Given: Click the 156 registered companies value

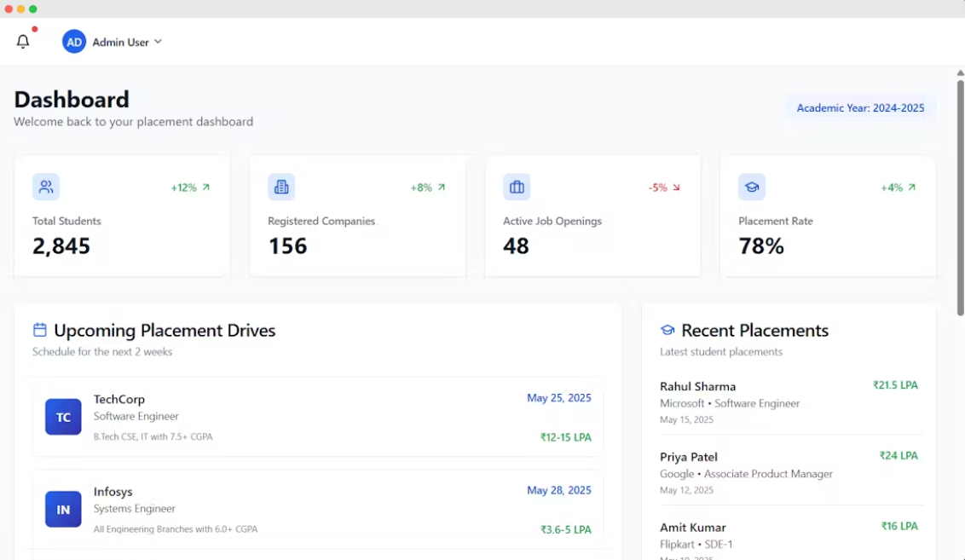Looking at the screenshot, I should [287, 245].
